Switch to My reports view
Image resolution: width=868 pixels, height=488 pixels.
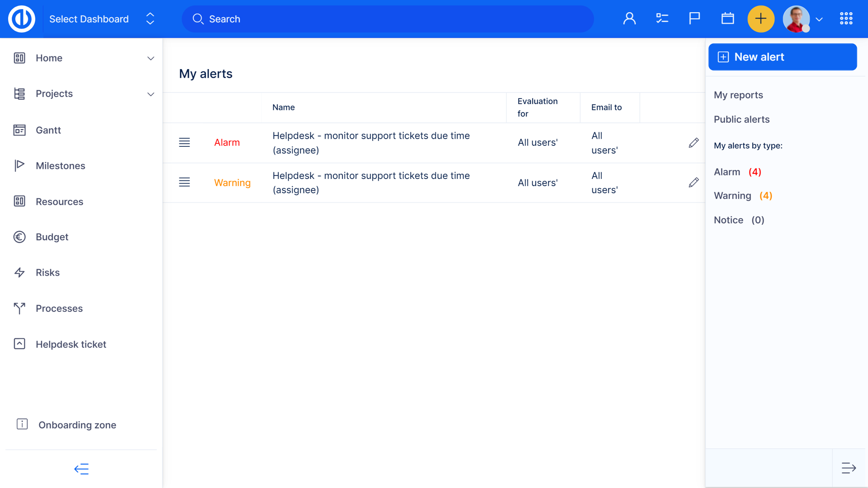click(738, 95)
